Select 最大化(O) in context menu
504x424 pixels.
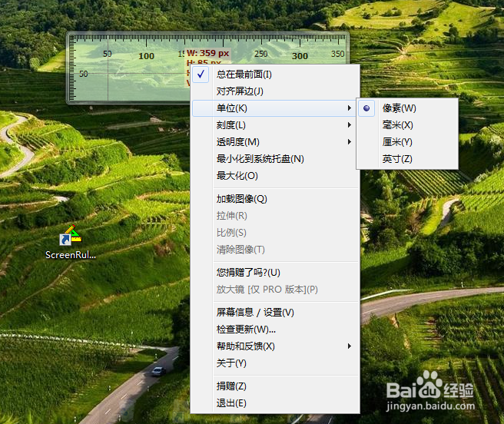(x=275, y=176)
